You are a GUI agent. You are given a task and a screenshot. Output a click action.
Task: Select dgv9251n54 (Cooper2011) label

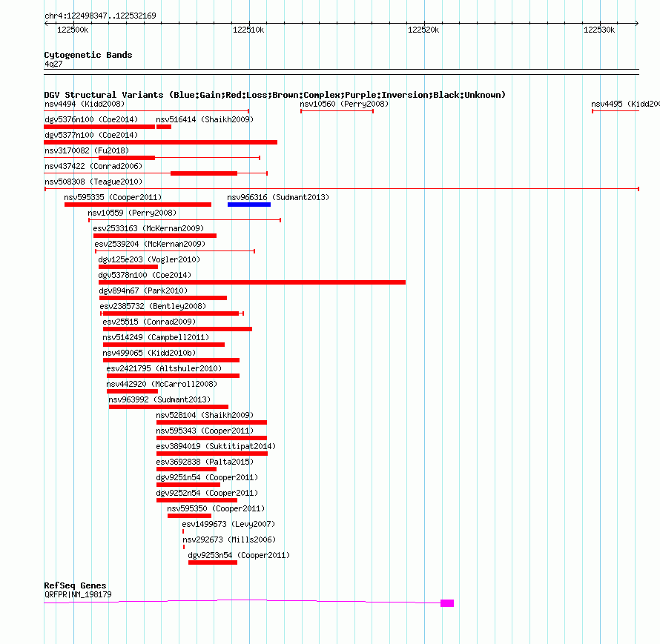coord(207,477)
